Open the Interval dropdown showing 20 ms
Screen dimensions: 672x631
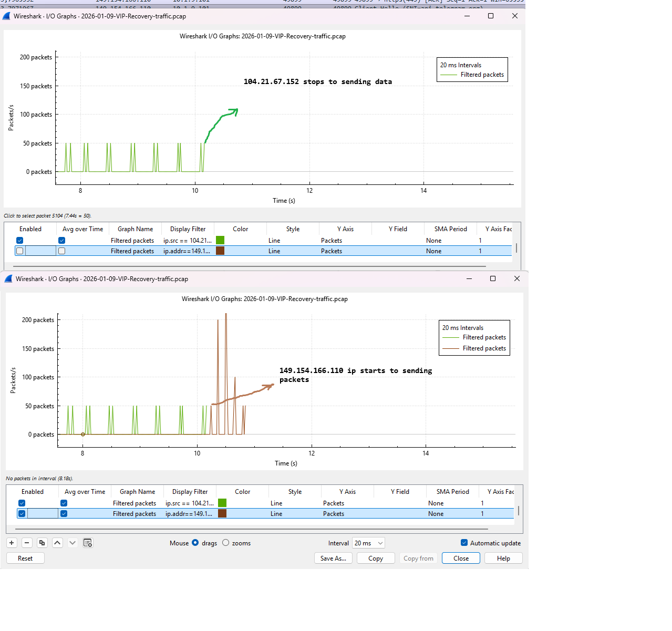[x=368, y=543]
